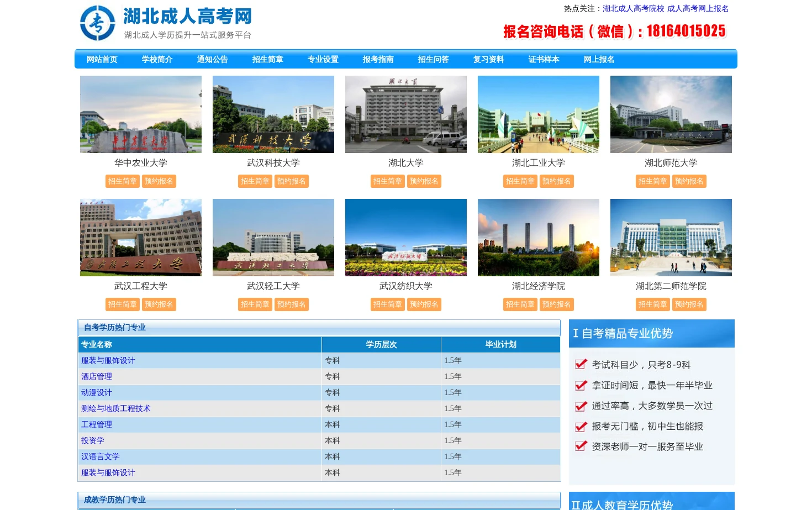Follow the 成人高考网上报名 hot link
Screen dimensions: 812x510
pyautogui.click(x=698, y=8)
